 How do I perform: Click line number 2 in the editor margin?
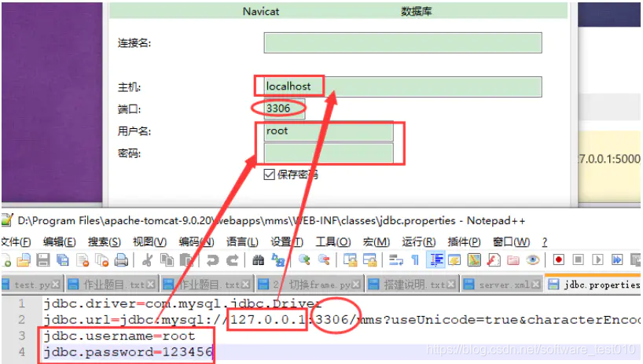click(x=22, y=320)
